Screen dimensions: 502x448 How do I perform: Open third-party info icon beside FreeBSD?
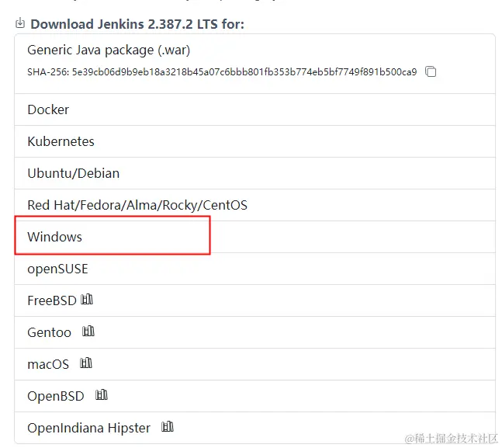87,299
